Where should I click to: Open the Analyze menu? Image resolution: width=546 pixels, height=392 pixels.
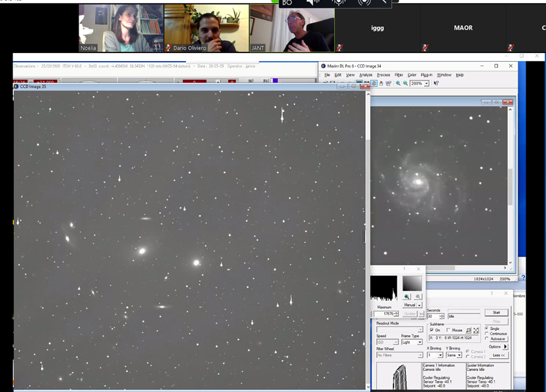366,75
